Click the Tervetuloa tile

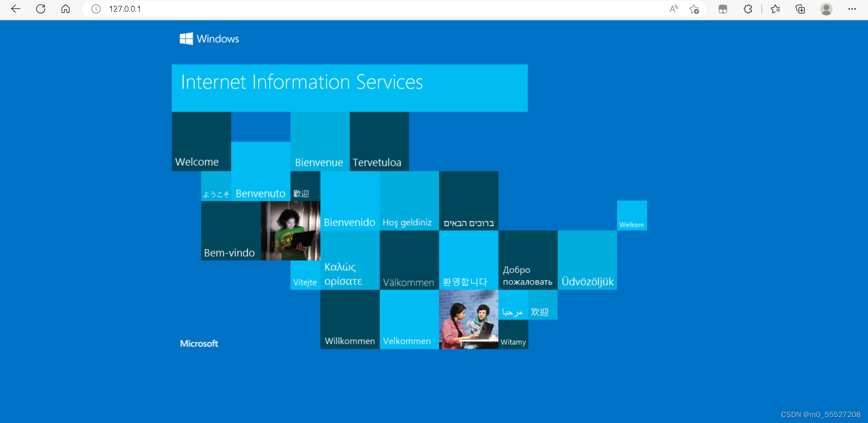click(379, 141)
